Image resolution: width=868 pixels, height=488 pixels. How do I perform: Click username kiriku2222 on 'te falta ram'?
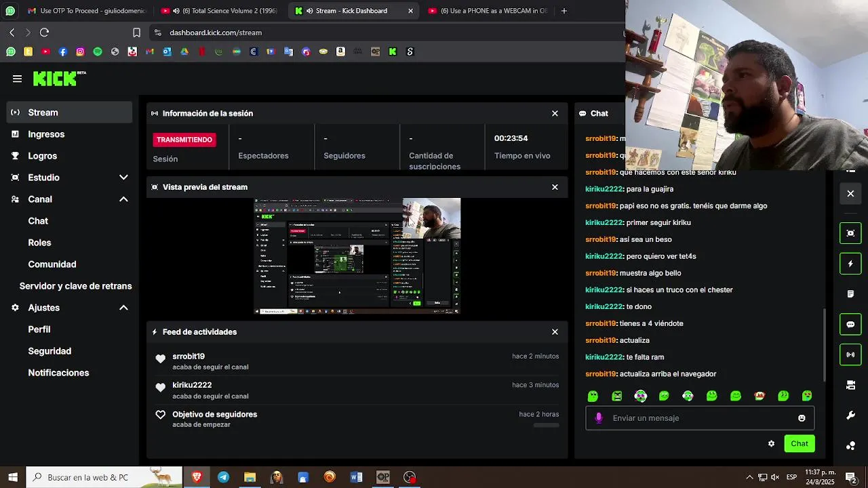(x=604, y=357)
